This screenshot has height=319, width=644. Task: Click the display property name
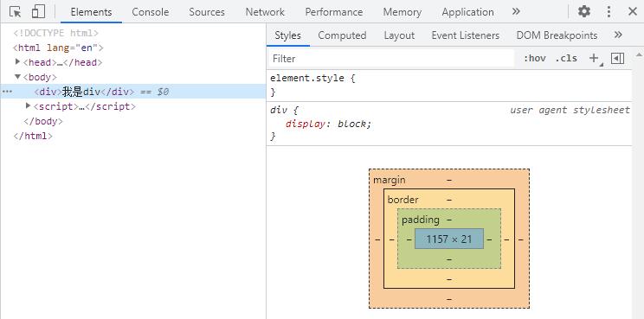point(306,124)
